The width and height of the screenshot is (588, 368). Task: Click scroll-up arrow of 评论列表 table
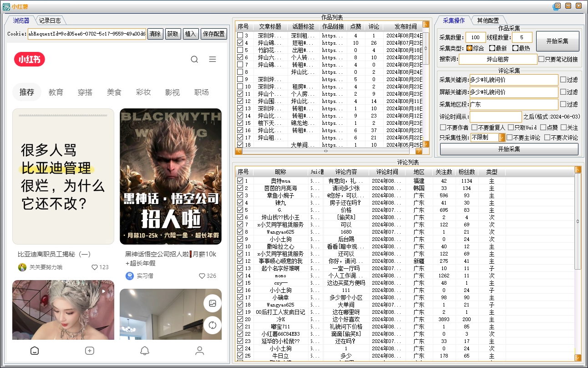(x=578, y=169)
